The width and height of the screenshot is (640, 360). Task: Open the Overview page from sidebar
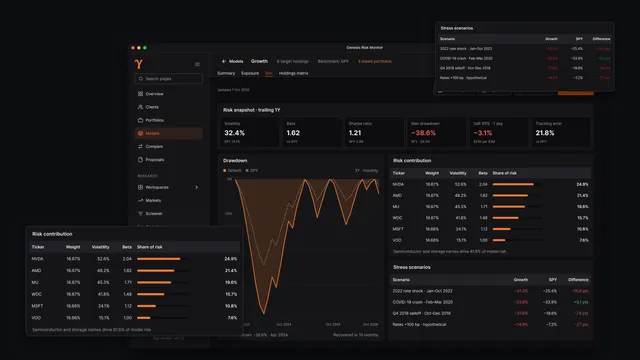pos(169,94)
